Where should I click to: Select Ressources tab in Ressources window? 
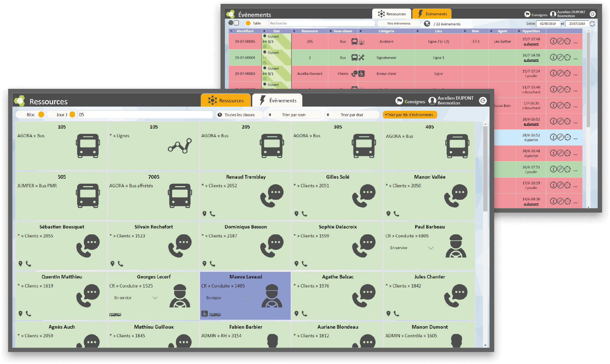(226, 100)
